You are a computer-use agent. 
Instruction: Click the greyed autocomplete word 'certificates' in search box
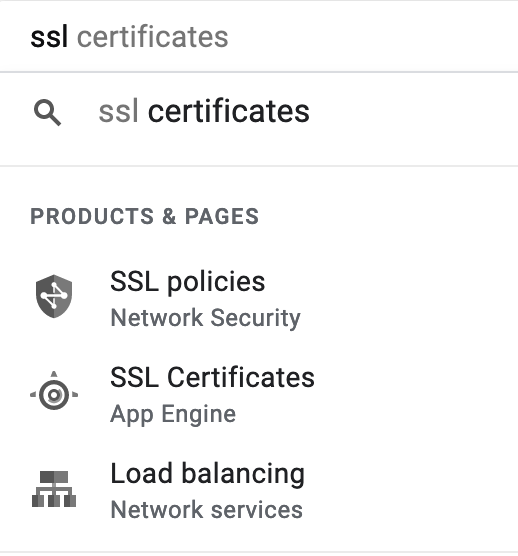152,37
